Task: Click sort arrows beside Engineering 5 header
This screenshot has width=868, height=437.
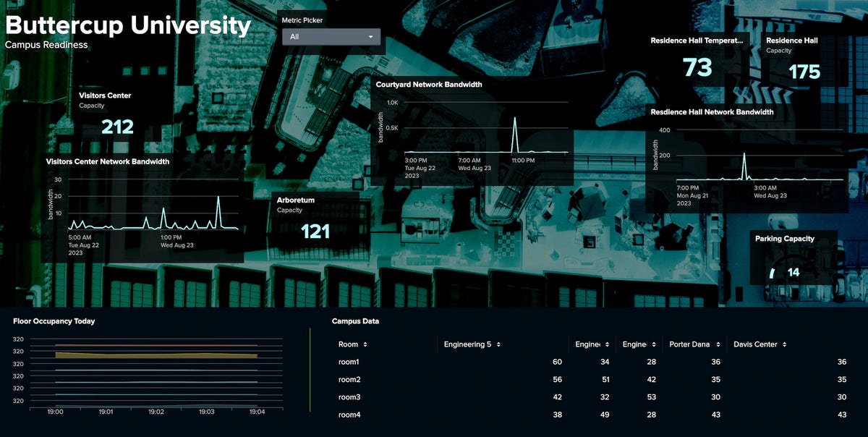Action: point(498,344)
